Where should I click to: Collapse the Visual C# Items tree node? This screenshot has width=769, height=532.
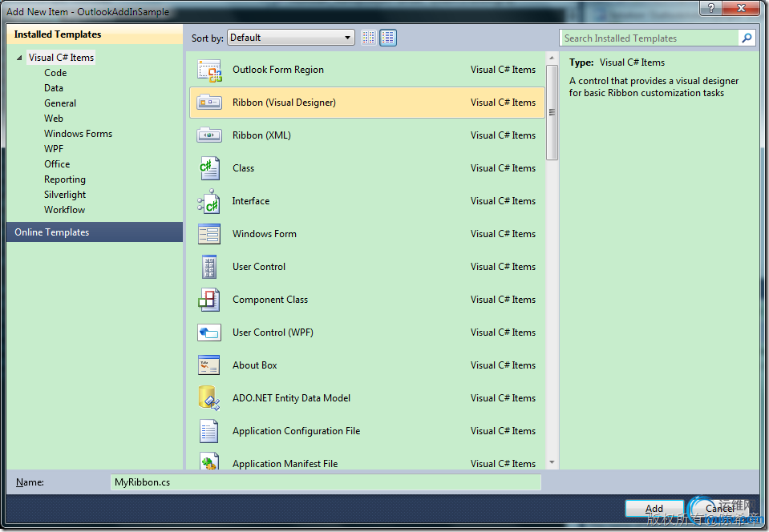point(19,58)
